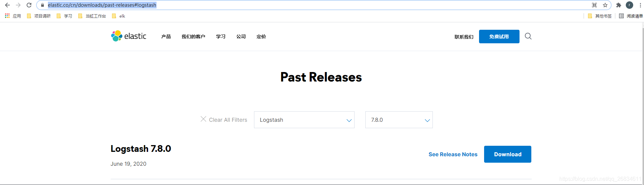Open Chrome's three-dot menu

[640, 5]
